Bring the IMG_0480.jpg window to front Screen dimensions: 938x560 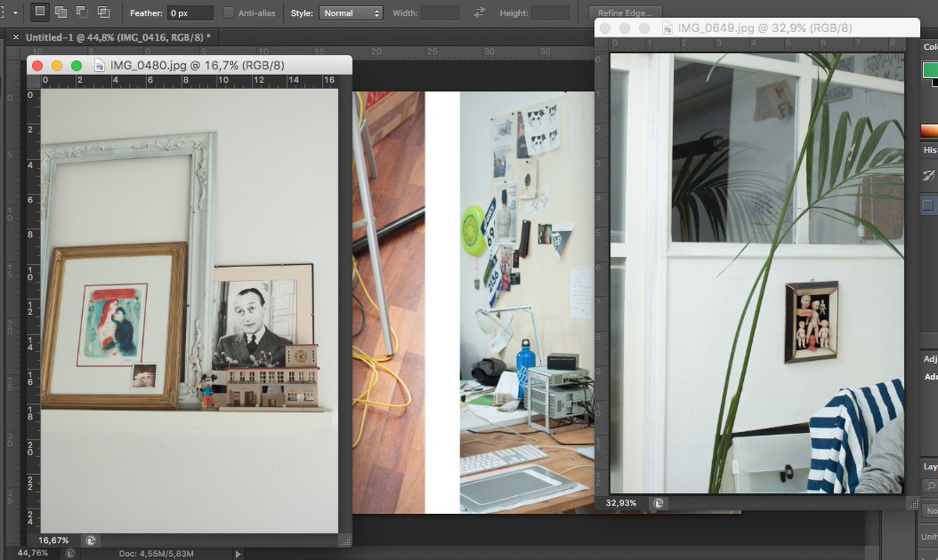[x=195, y=65]
